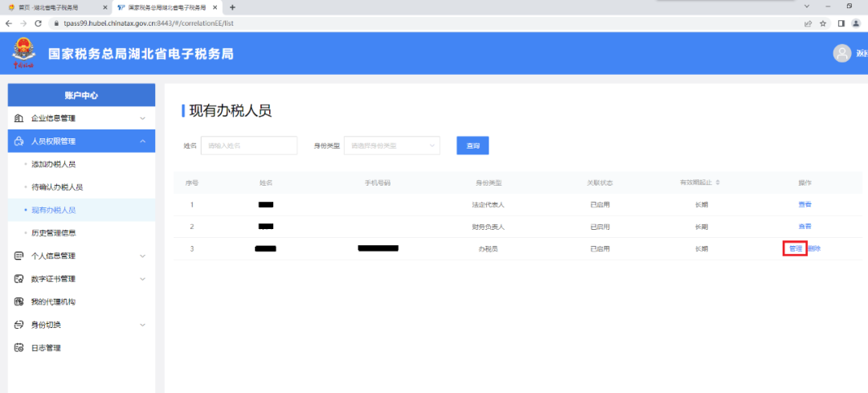Image resolution: width=868 pixels, height=393 pixels.
Task: Select 现有办税人员 submenu item
Action: (x=81, y=211)
